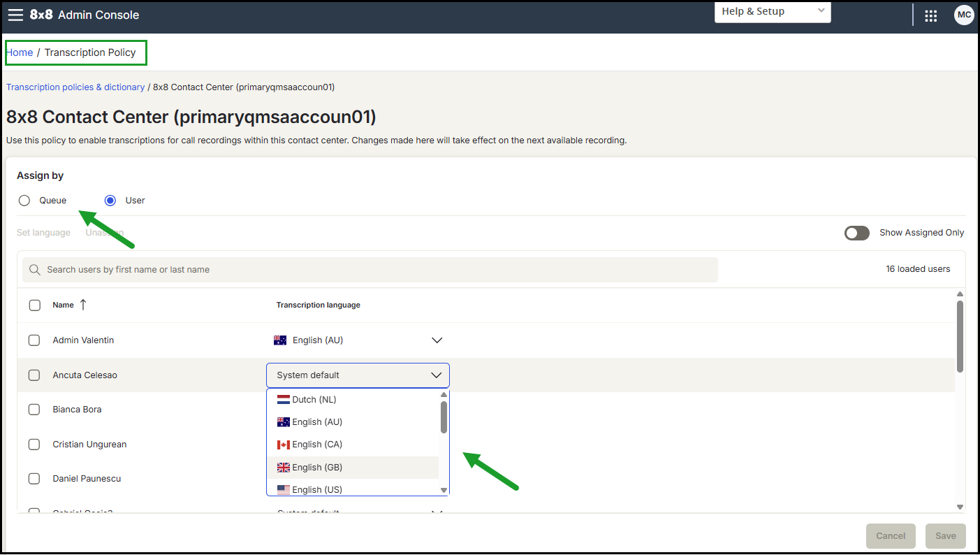980x555 pixels.
Task: Click the 16 loaded users count
Action: [x=918, y=269]
